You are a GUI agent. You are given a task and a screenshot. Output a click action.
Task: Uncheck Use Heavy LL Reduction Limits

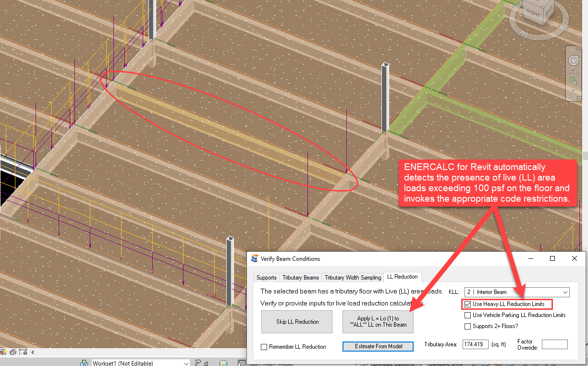point(468,304)
